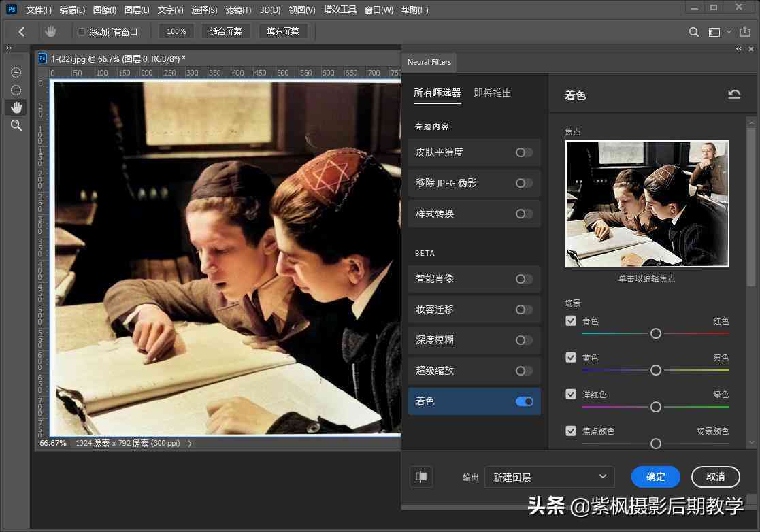Adjust the 洋红色-绿色 slider handle
The height and width of the screenshot is (532, 760).
tap(656, 407)
